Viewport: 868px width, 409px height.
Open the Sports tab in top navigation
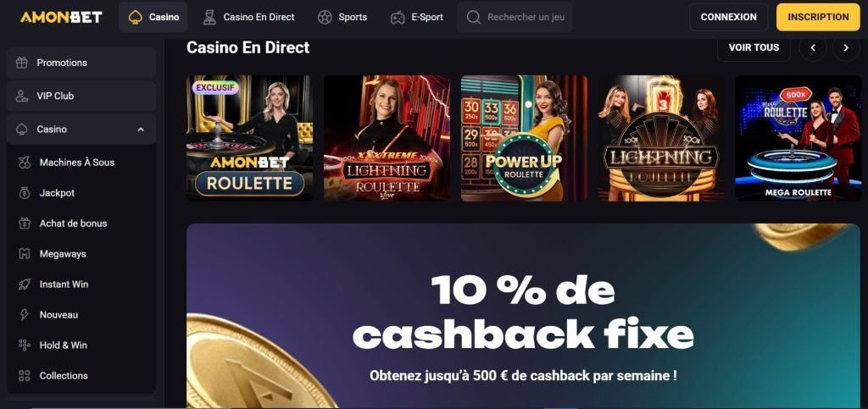tap(342, 17)
